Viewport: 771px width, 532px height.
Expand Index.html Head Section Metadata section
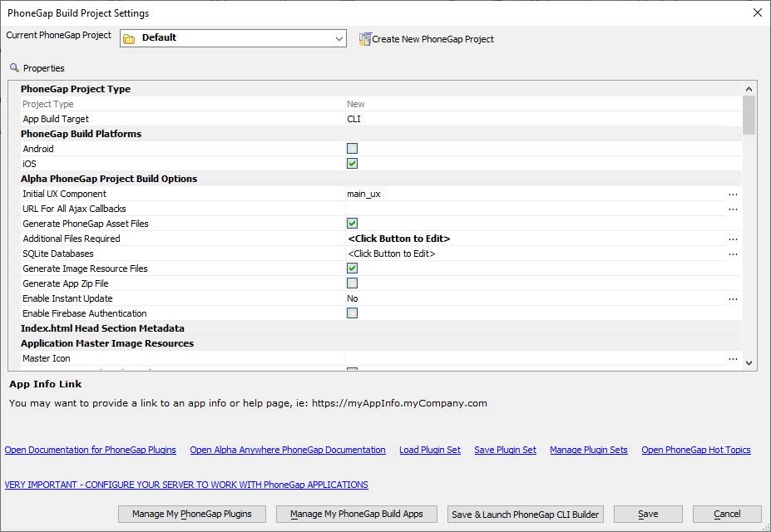(x=102, y=328)
